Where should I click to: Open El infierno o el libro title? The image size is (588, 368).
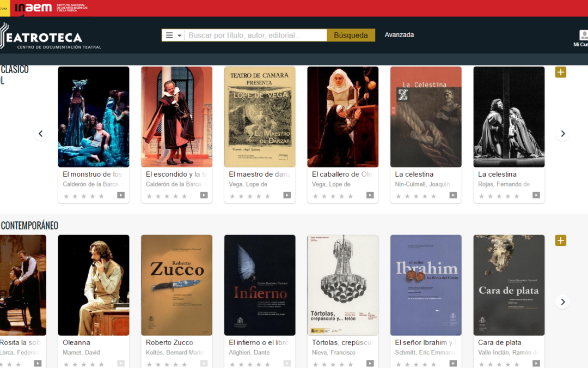coord(259,342)
